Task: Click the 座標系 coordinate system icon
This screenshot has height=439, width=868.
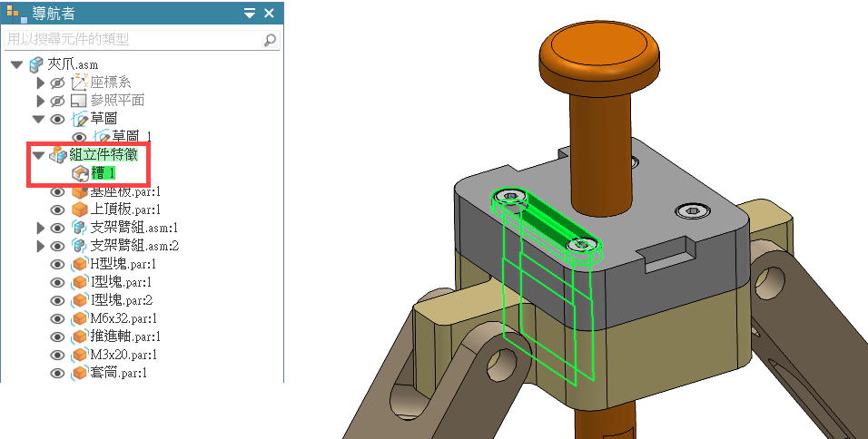Action: [79, 83]
